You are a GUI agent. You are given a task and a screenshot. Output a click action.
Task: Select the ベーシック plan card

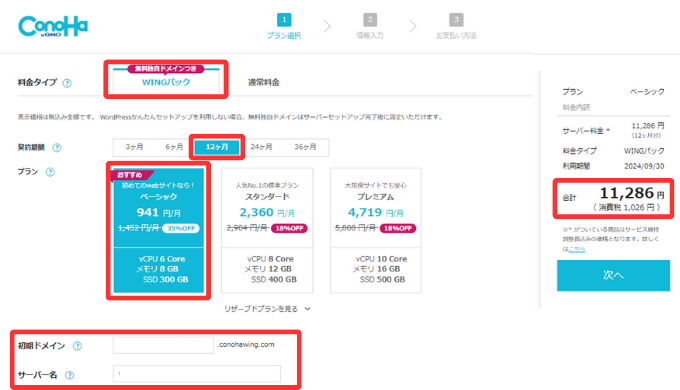click(159, 230)
